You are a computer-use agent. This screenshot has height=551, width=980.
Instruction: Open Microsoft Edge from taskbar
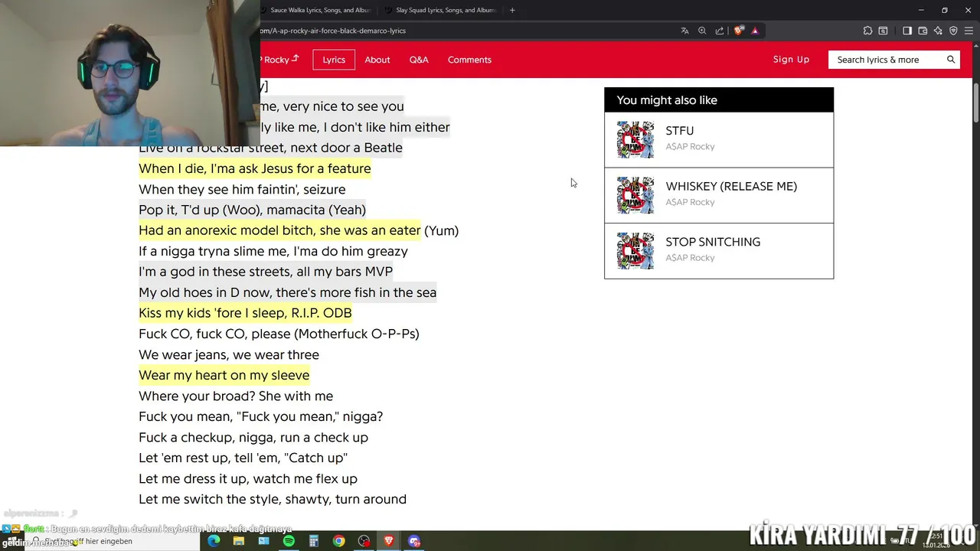coord(214,541)
